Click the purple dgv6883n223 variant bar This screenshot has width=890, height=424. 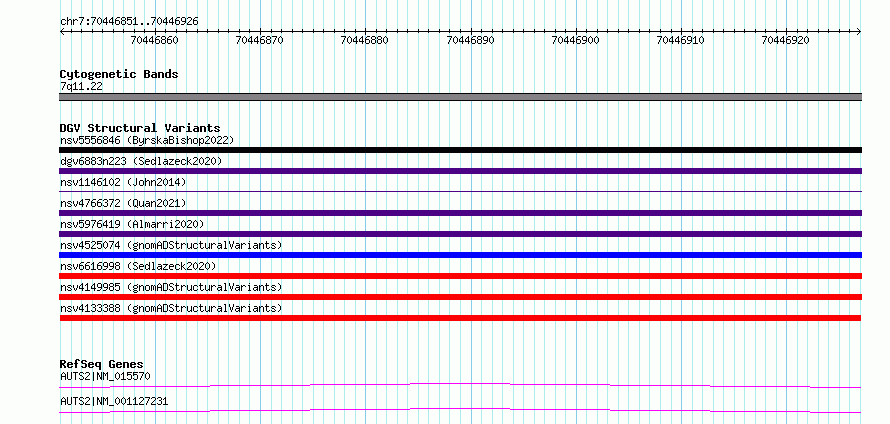[460, 171]
